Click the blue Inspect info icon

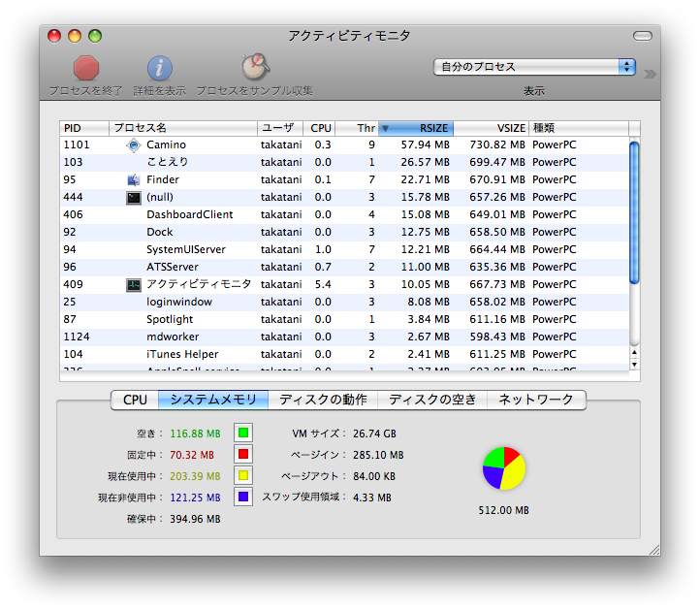160,68
